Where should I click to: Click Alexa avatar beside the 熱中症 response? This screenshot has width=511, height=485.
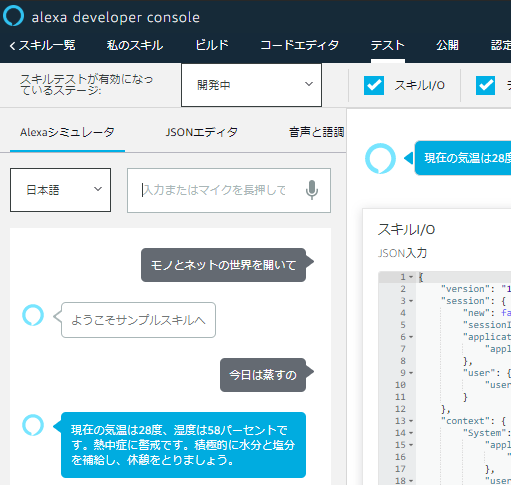tap(33, 425)
